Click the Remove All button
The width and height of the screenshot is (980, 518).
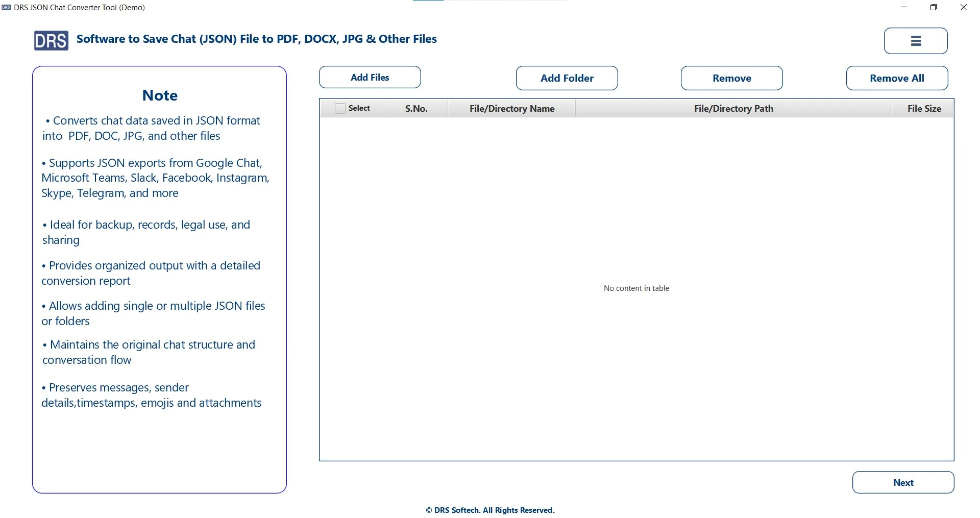click(x=897, y=78)
